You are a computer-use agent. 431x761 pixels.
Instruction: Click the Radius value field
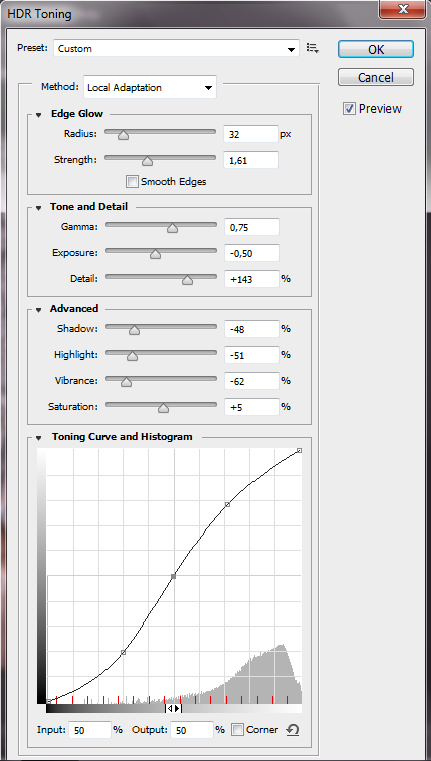251,134
